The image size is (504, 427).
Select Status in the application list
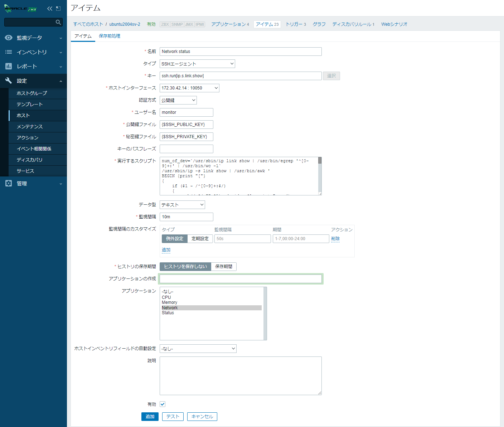click(168, 313)
